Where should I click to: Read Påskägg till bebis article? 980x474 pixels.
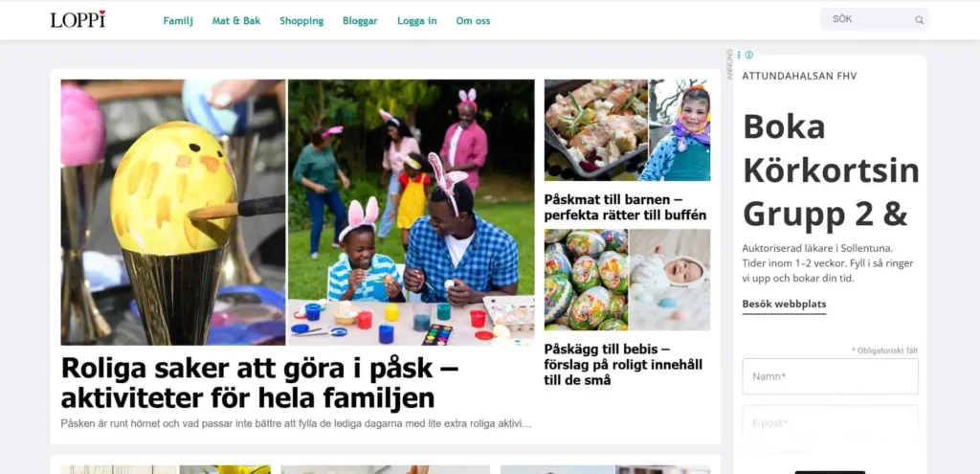[623, 365]
